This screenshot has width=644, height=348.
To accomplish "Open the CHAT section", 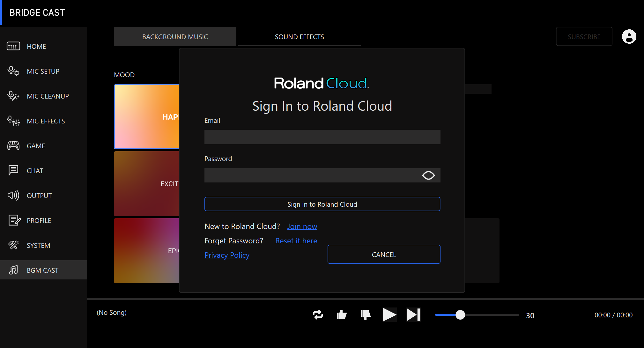I will (43, 171).
